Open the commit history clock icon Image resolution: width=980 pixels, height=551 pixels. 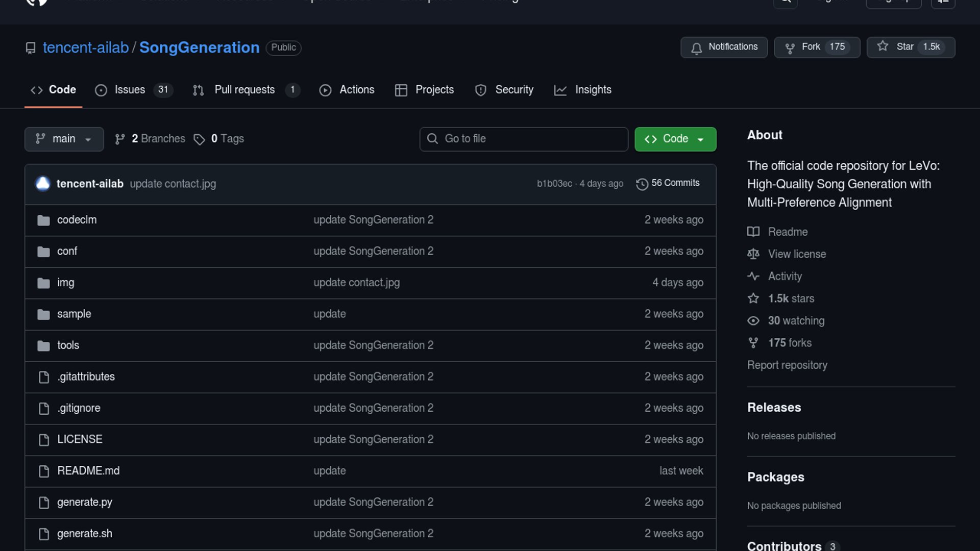[x=642, y=184]
